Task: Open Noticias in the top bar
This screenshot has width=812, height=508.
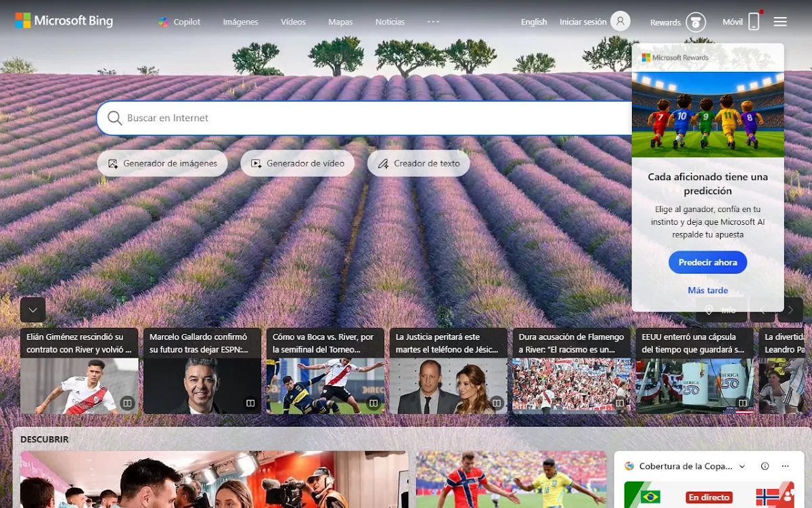Action: click(x=390, y=22)
